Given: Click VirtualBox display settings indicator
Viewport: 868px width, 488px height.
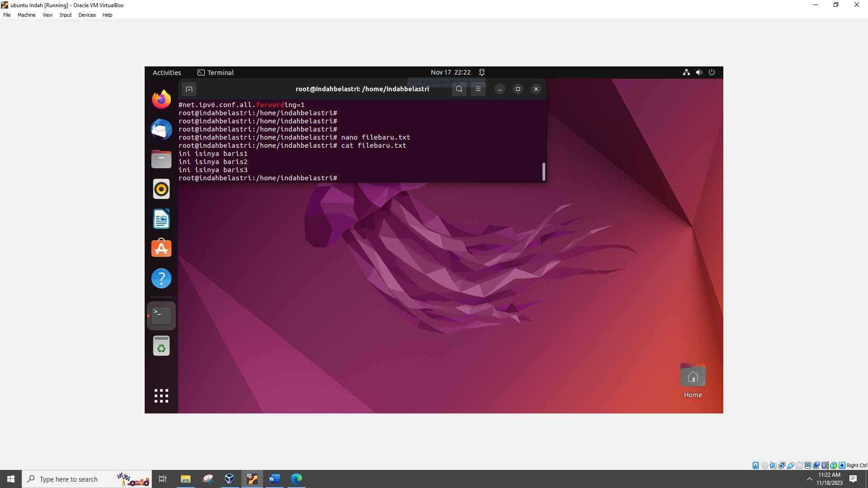Looking at the screenshot, I should point(808,465).
